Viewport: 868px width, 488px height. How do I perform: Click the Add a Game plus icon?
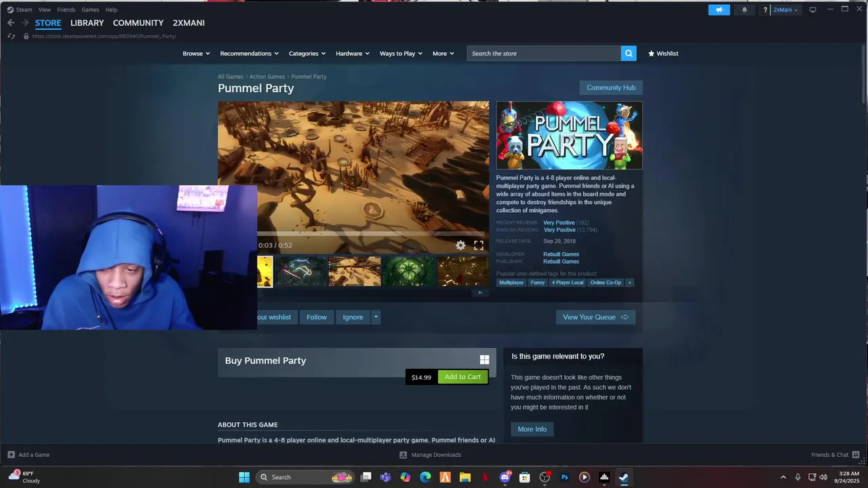point(11,455)
